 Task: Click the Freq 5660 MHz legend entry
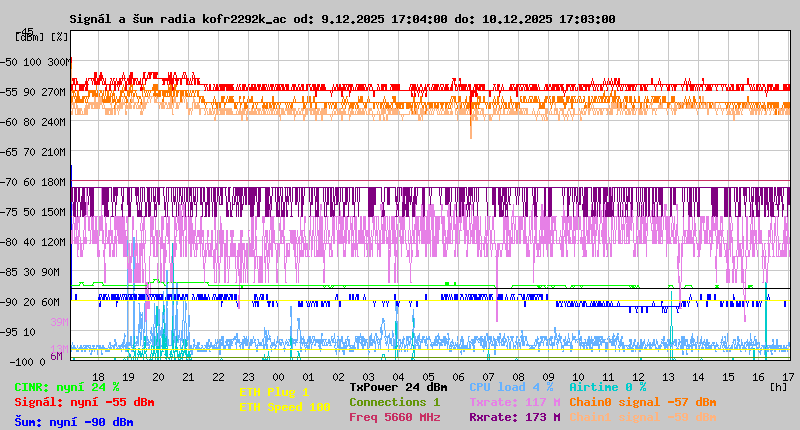click(394, 417)
